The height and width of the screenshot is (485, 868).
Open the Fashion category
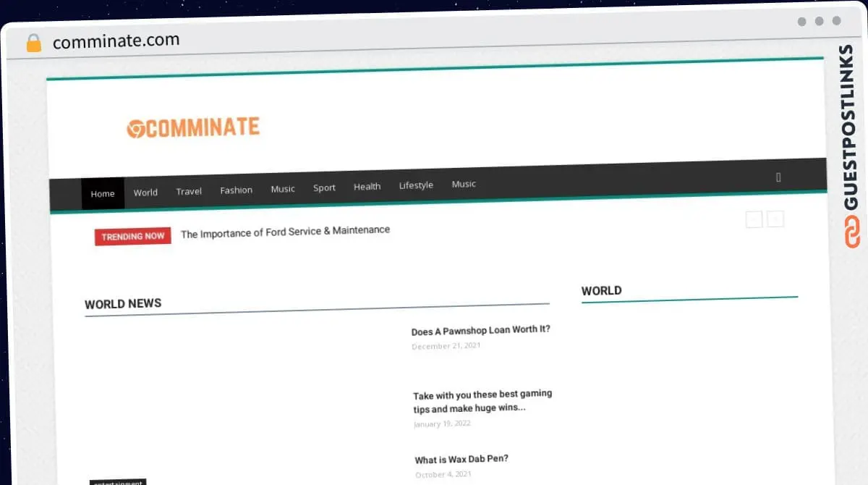237,190
